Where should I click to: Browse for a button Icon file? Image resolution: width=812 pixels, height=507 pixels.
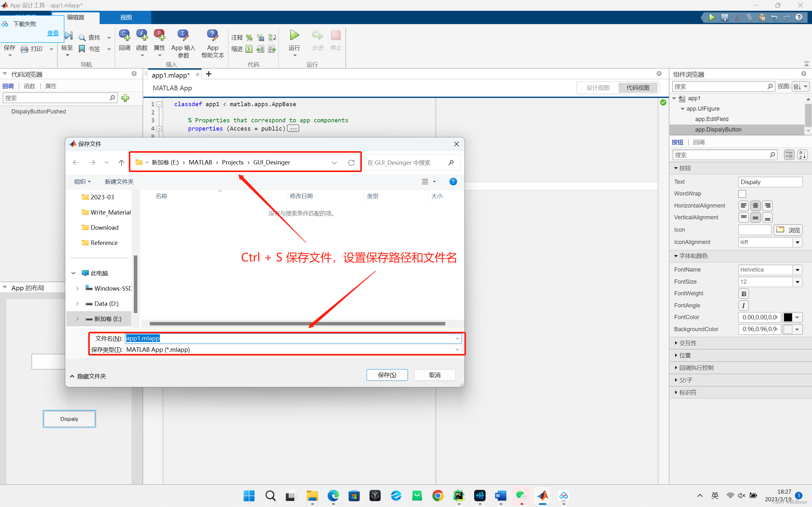788,230
